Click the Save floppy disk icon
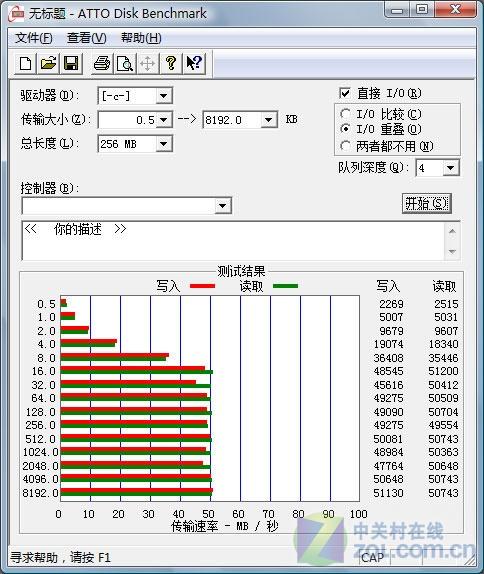Screen dimensions: 484x574 click(x=71, y=64)
